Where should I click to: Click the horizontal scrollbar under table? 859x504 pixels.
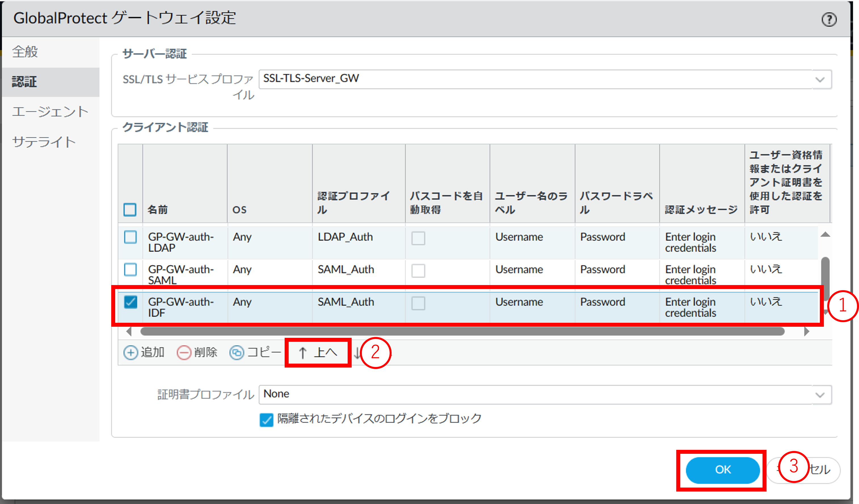(462, 331)
